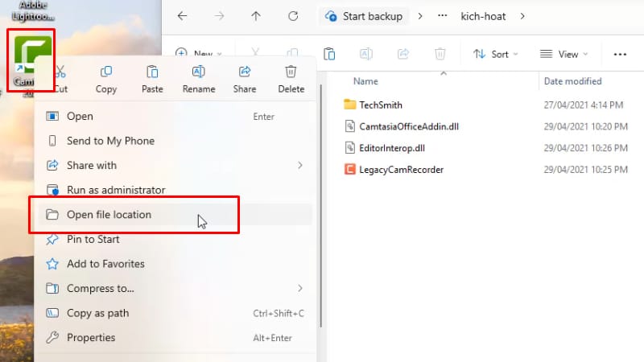Choose Open in the context menu

[175, 116]
